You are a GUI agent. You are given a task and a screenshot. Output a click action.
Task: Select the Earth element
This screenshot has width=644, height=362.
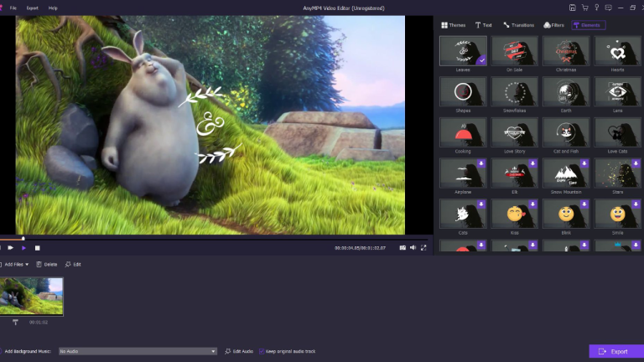pos(566,91)
